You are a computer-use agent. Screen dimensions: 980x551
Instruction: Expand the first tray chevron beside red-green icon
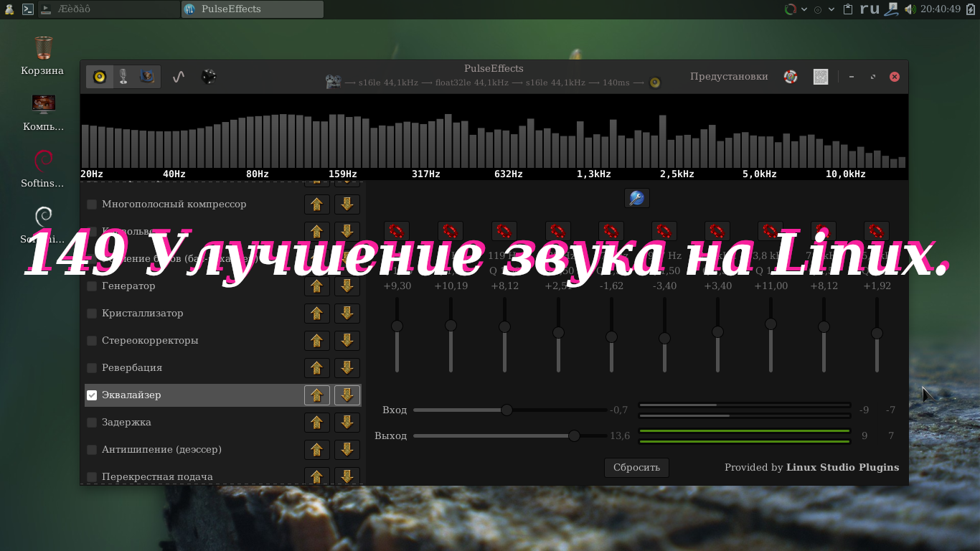804,9
